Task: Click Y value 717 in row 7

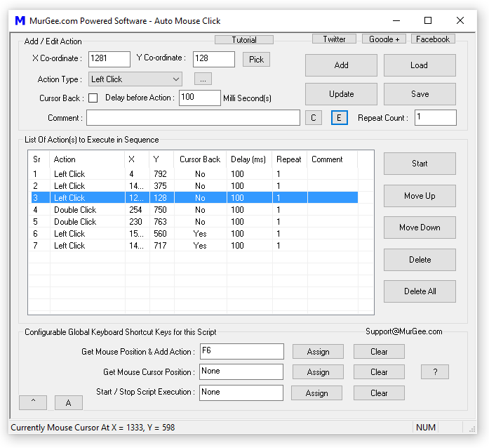Action: pyautogui.click(x=160, y=246)
